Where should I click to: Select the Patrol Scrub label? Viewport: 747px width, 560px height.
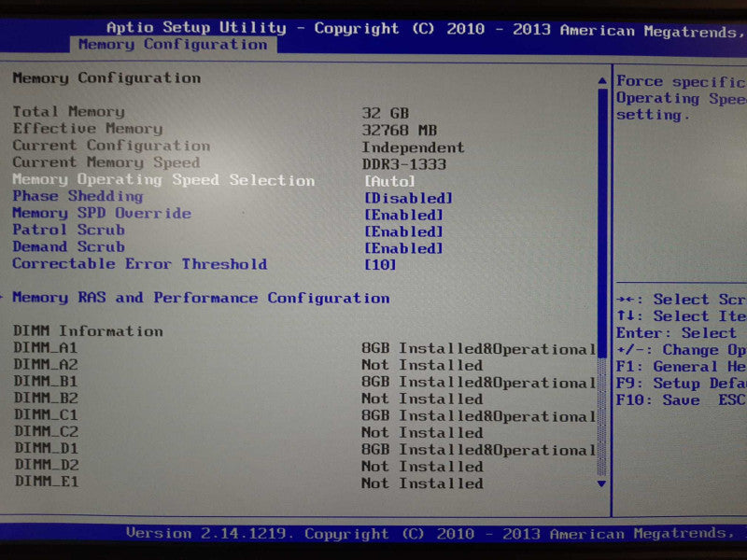point(68,230)
